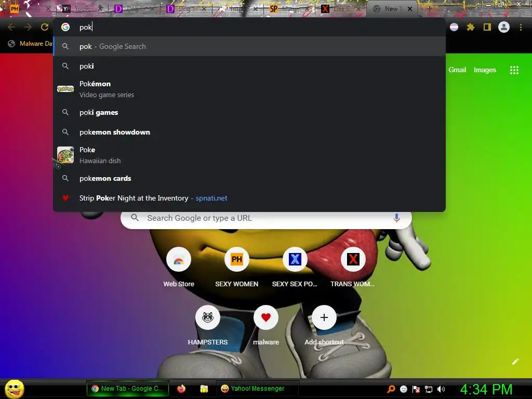Click the Google G icon in address bar

click(x=65, y=27)
